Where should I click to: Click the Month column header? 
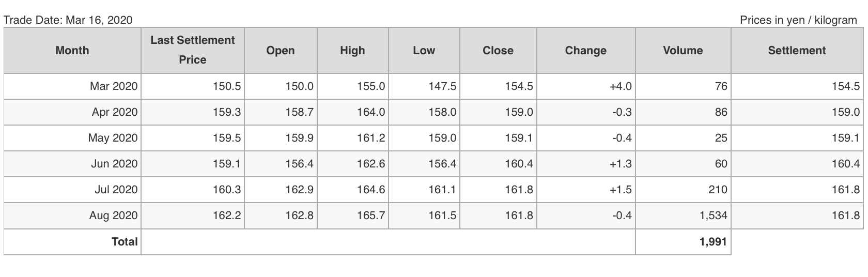click(72, 50)
